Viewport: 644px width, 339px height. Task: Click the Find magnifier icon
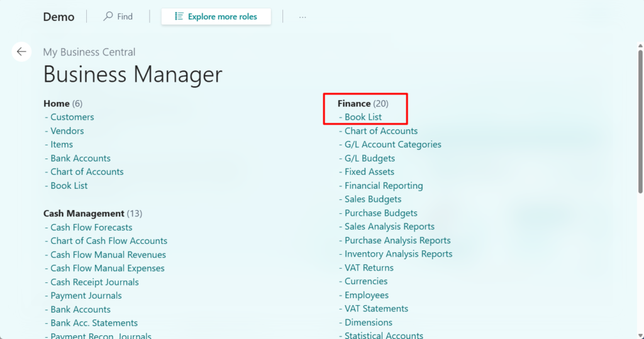108,16
